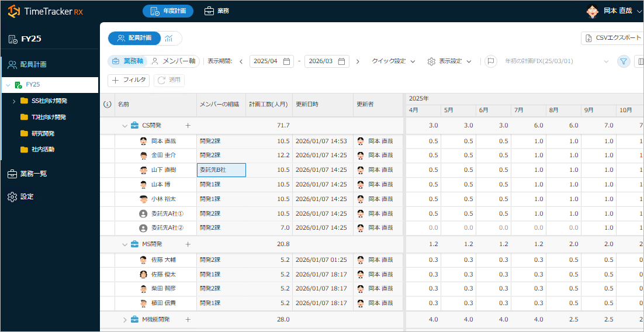Click the info icon in table header
The width and height of the screenshot is (644, 332).
(x=107, y=105)
